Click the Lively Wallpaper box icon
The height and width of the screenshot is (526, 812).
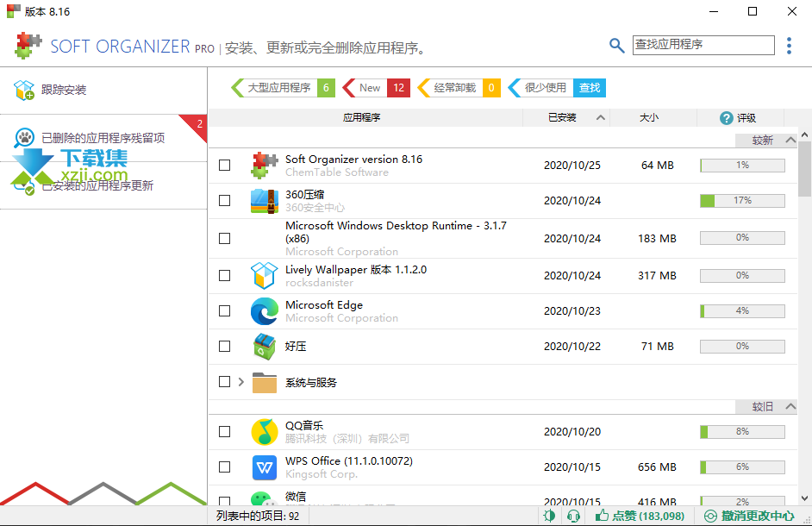click(x=265, y=275)
